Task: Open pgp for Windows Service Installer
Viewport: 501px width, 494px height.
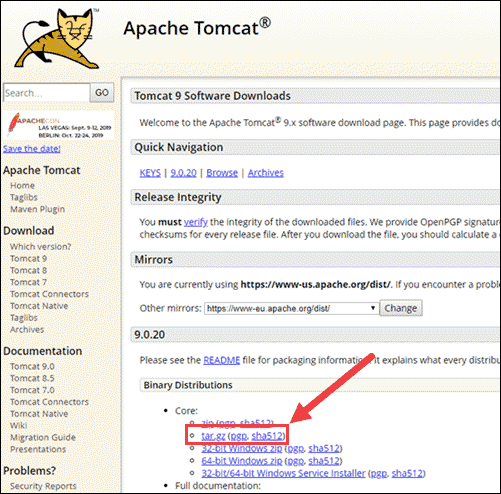Action: click(x=379, y=473)
